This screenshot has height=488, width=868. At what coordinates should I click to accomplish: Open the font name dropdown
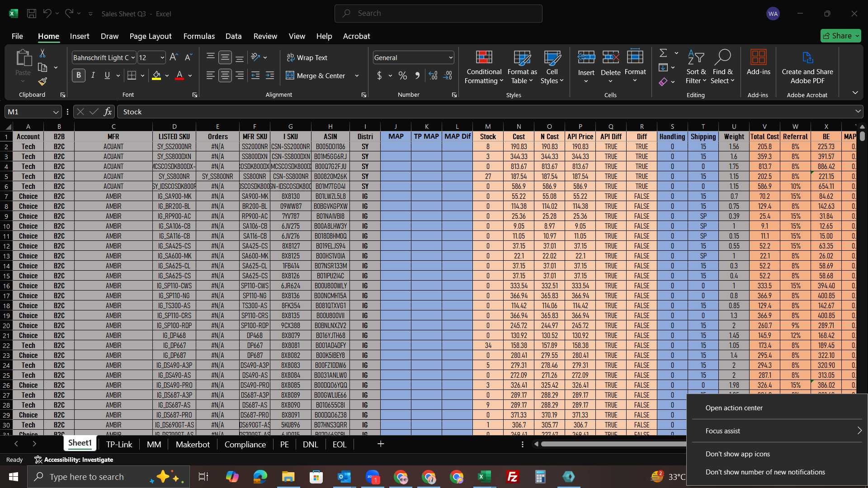[x=133, y=58]
